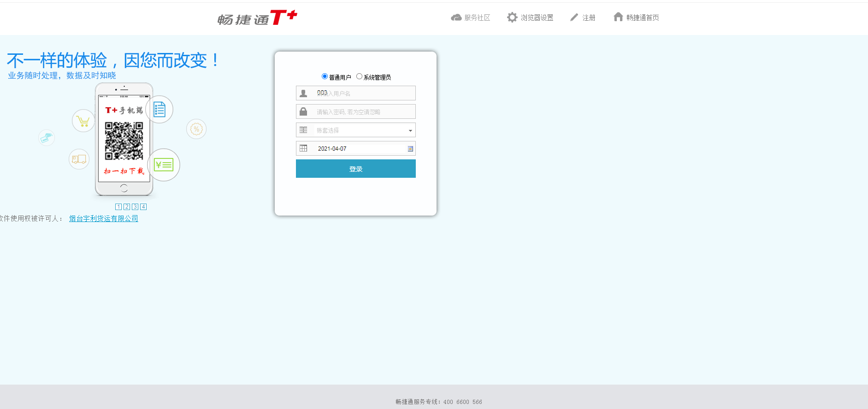Click the bank card bubble icon
This screenshot has width=868, height=409.
47,137
